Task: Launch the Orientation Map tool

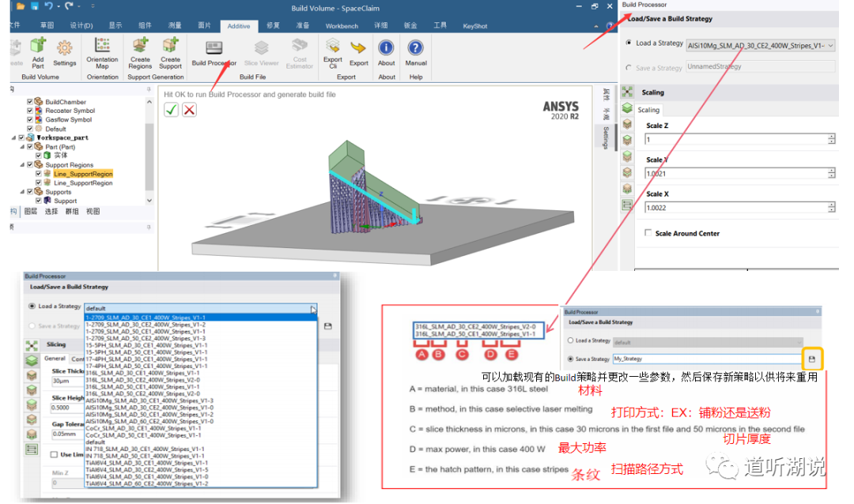Action: 102,53
